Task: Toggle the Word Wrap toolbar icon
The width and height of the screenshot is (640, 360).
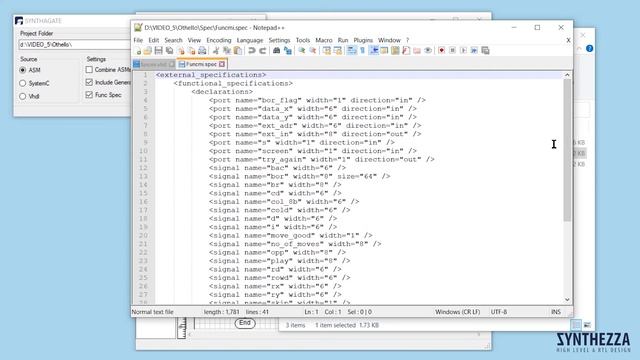Action: 351,51
